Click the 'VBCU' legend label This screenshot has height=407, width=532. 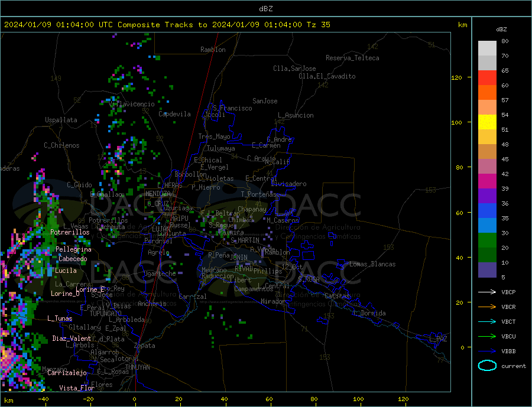(508, 337)
